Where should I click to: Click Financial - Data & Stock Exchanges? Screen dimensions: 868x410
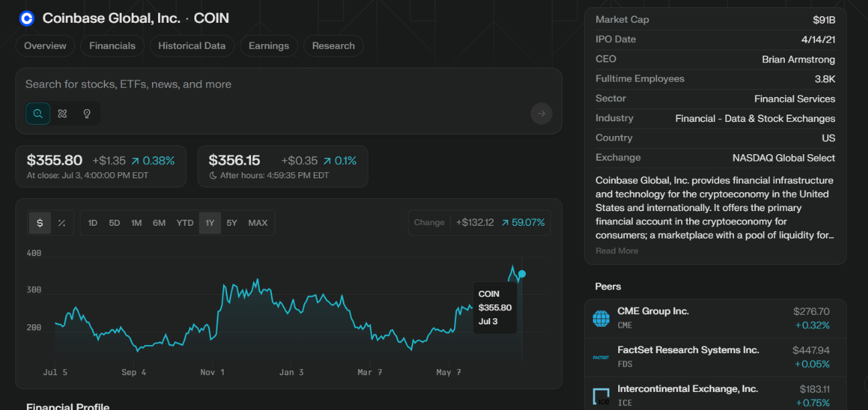point(755,119)
